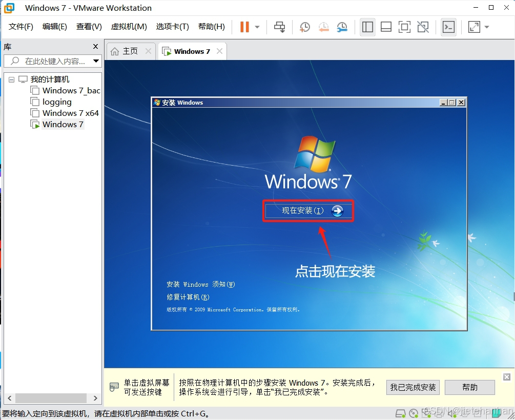Click the 我已完成安装 button
This screenshot has width=515, height=420.
click(413, 388)
